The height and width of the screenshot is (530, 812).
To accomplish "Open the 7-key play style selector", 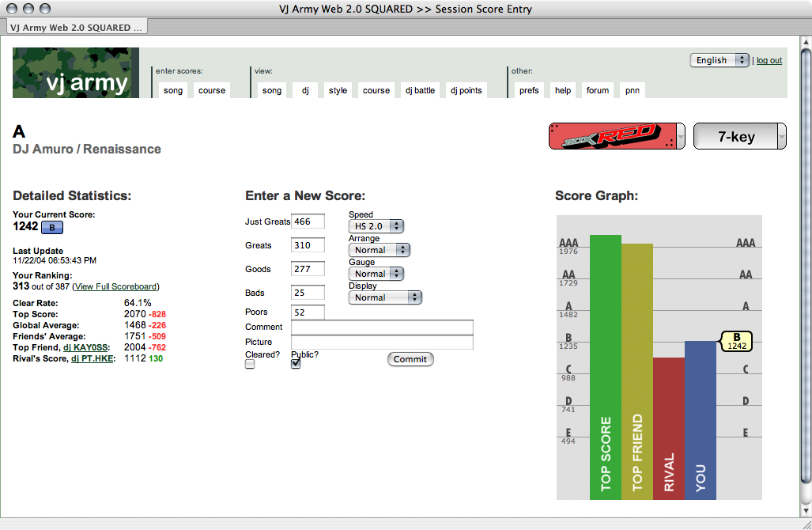I will (x=739, y=136).
